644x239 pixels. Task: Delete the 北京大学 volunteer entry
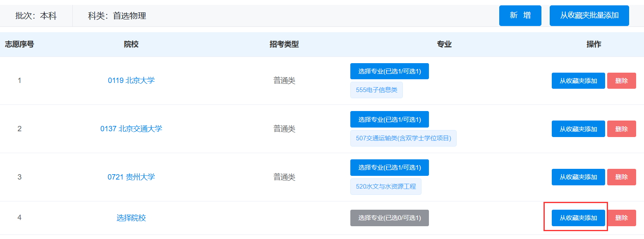tap(622, 81)
